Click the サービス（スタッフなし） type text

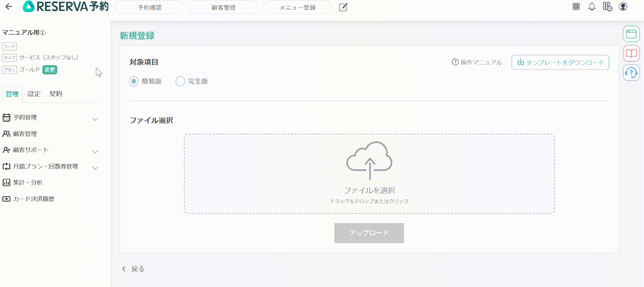coord(49,57)
